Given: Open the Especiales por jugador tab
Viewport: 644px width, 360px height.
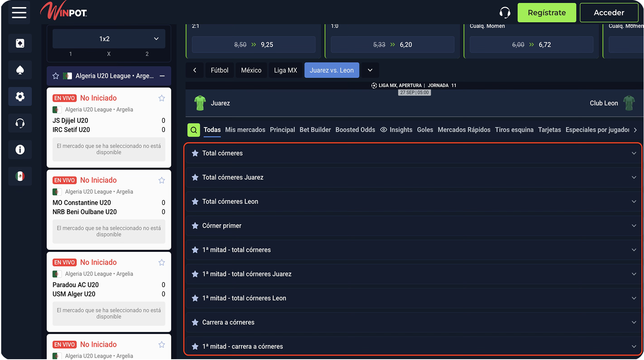Looking at the screenshot, I should 597,130.
